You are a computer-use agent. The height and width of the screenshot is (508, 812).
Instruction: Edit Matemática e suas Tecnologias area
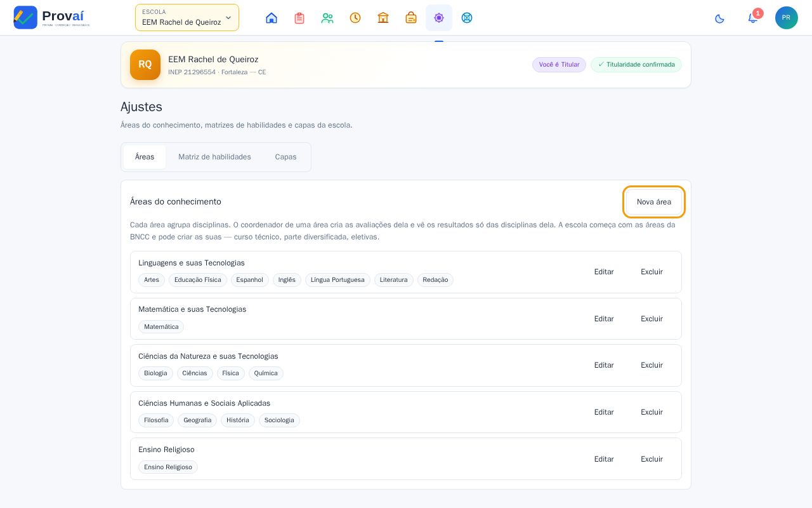[604, 319]
